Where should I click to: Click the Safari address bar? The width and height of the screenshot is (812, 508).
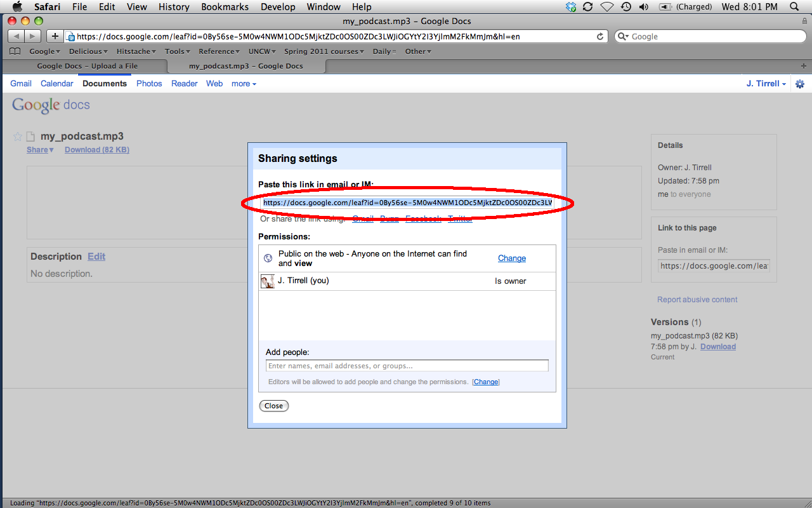(337, 36)
